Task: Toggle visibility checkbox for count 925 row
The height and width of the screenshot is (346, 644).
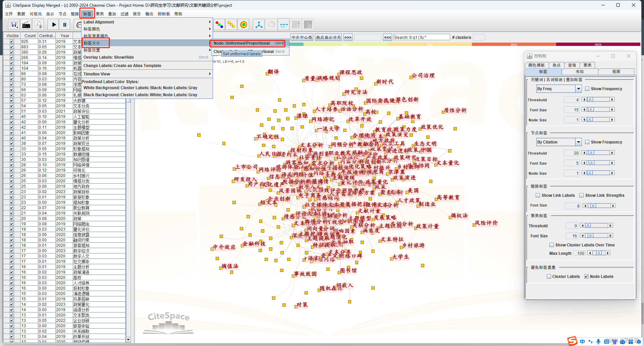Action: pos(12,42)
